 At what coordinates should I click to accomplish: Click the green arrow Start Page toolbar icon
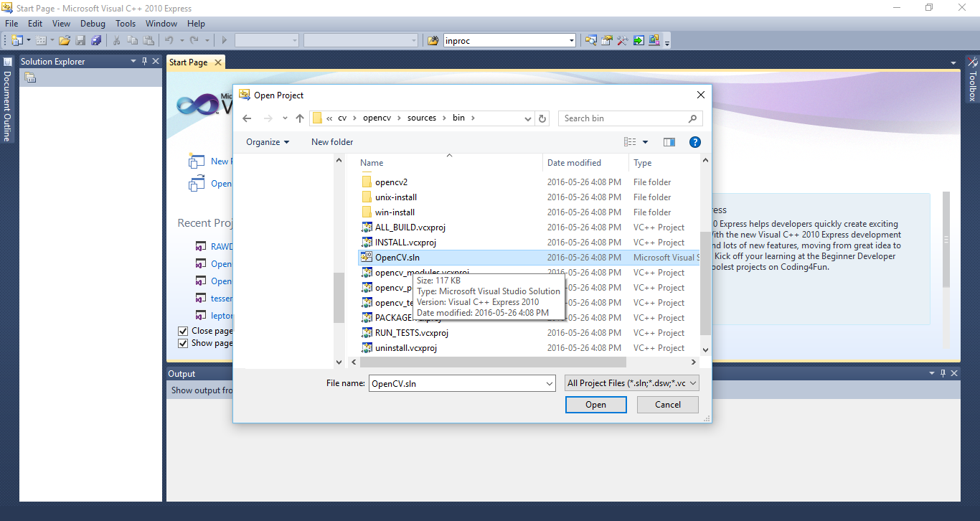(x=639, y=41)
